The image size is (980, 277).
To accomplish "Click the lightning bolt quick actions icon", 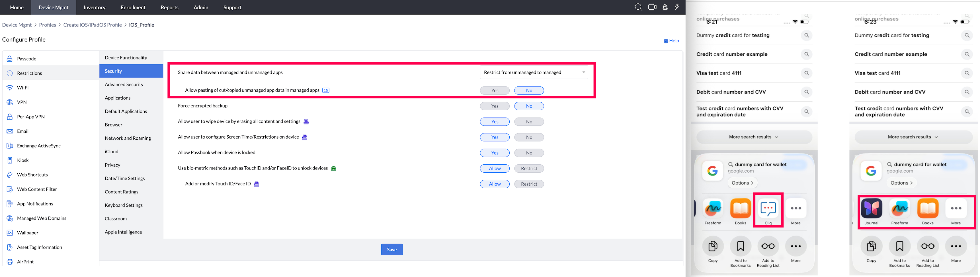I will (x=677, y=7).
